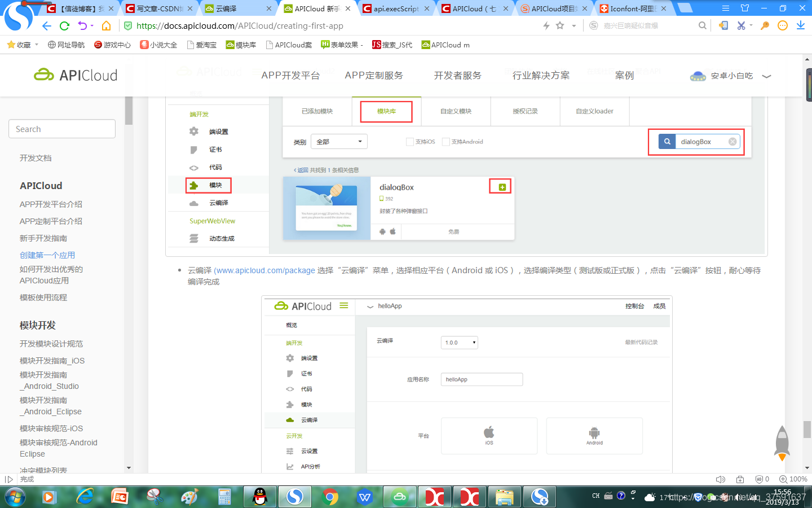
Task: Open the send-to-phone icon in toolbar
Action: click(723, 26)
